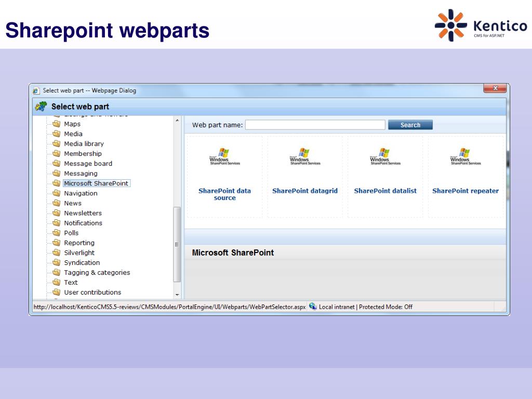
Task: Click the Navigation folder icon
Action: point(56,193)
